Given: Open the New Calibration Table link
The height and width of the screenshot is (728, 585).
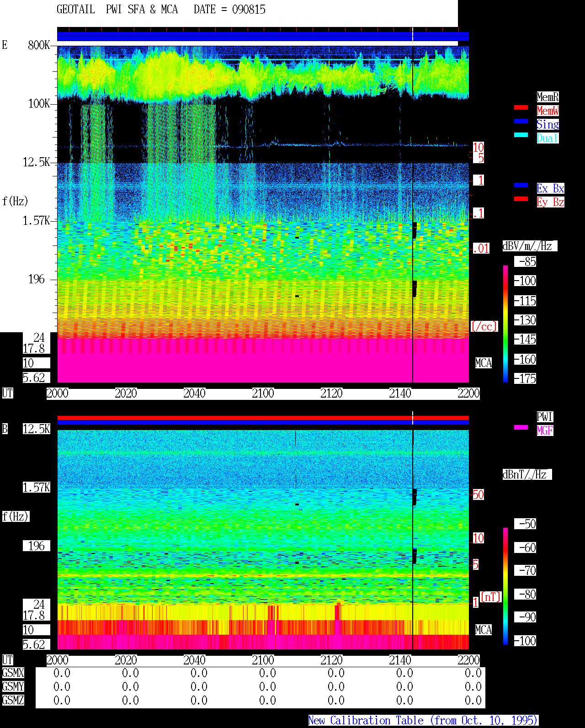Looking at the screenshot, I should tap(423, 720).
